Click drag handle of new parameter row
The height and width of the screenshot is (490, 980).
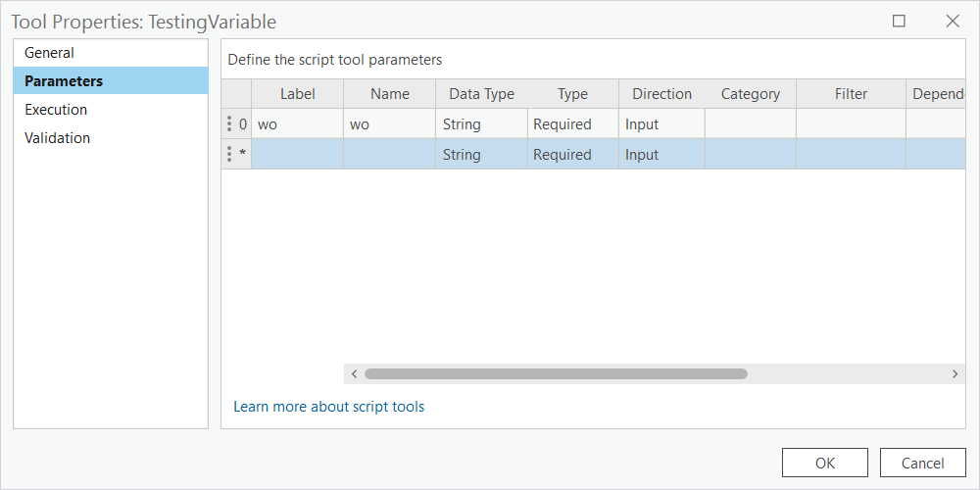point(229,155)
